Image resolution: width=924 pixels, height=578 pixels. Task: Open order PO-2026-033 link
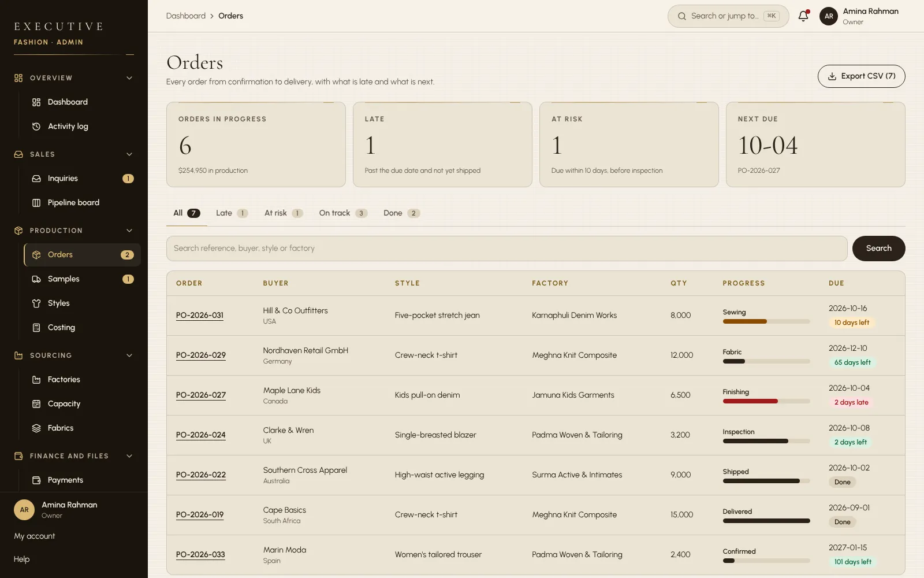(x=200, y=555)
